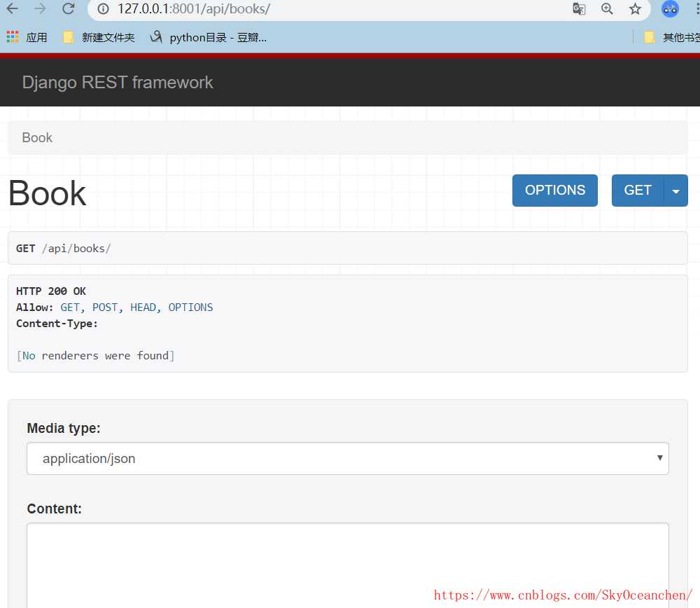Open the browser profile avatar icon
700x608 pixels.
(670, 9)
